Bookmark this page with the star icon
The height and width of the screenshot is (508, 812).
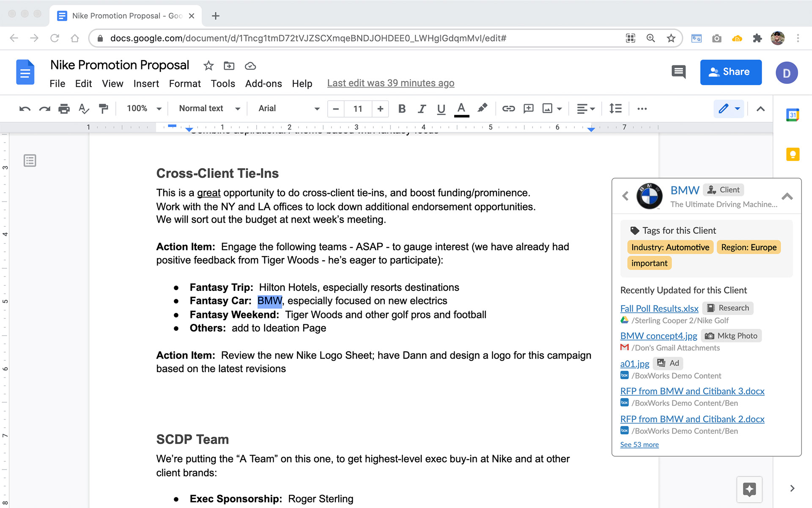[x=671, y=38]
